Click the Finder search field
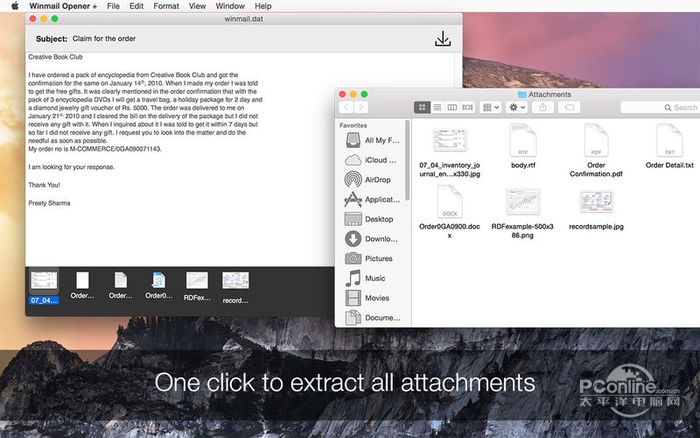Image resolution: width=700 pixels, height=438 pixels. [x=660, y=107]
